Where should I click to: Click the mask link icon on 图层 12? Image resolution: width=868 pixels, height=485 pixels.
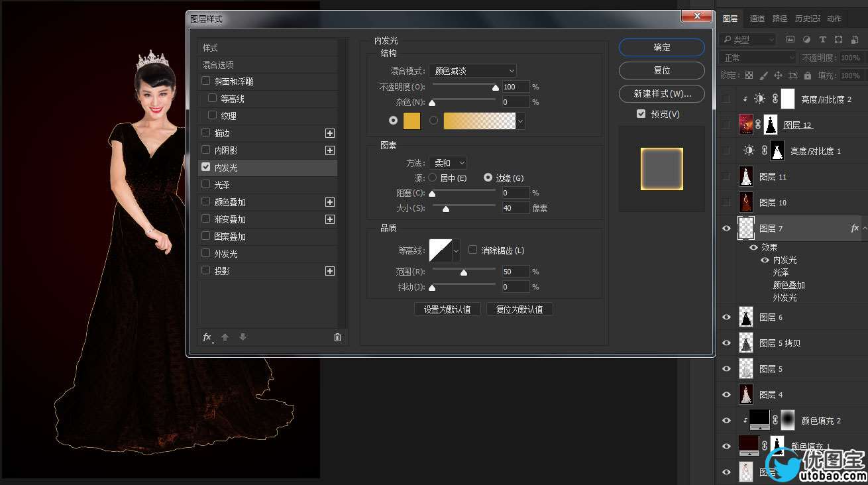coord(758,125)
